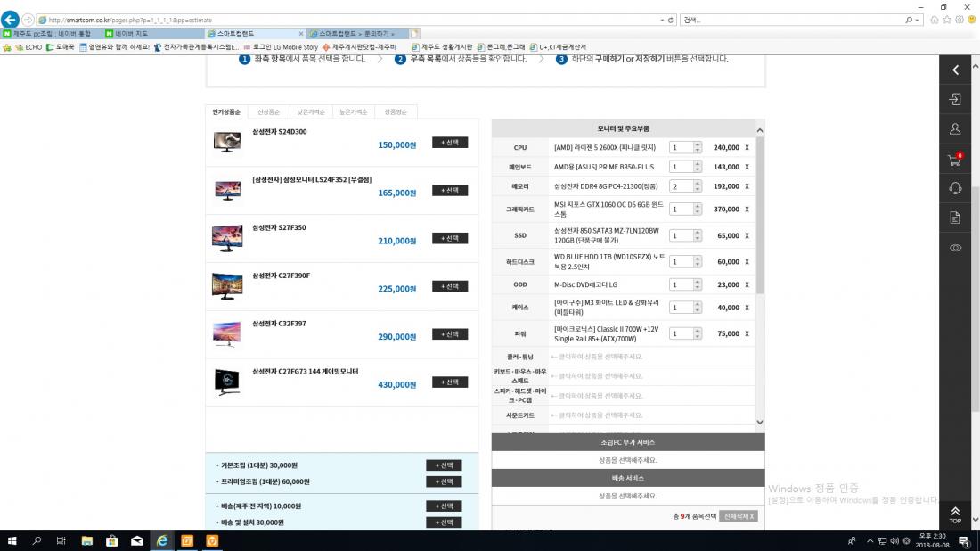
Task: Click the memory quantity stepper
Action: pyautogui.click(x=697, y=187)
